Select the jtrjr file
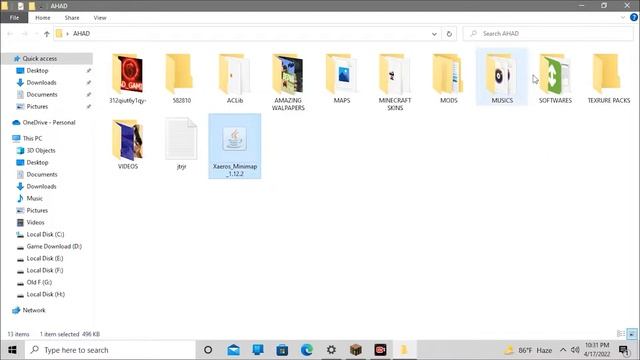The height and width of the screenshot is (360, 640). [181, 144]
